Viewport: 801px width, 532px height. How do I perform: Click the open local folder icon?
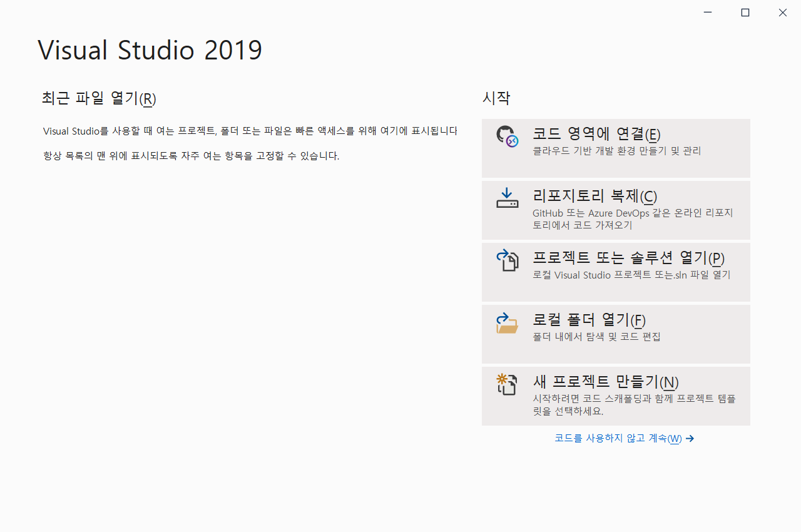[507, 323]
